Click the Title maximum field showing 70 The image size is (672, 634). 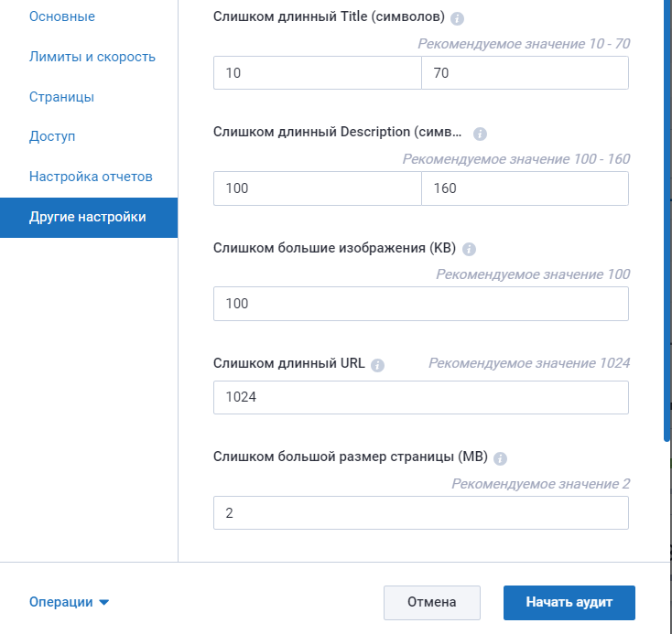click(x=525, y=73)
